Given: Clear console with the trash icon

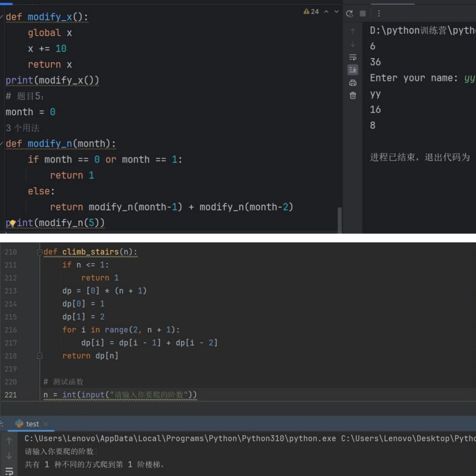Looking at the screenshot, I should [x=353, y=95].
